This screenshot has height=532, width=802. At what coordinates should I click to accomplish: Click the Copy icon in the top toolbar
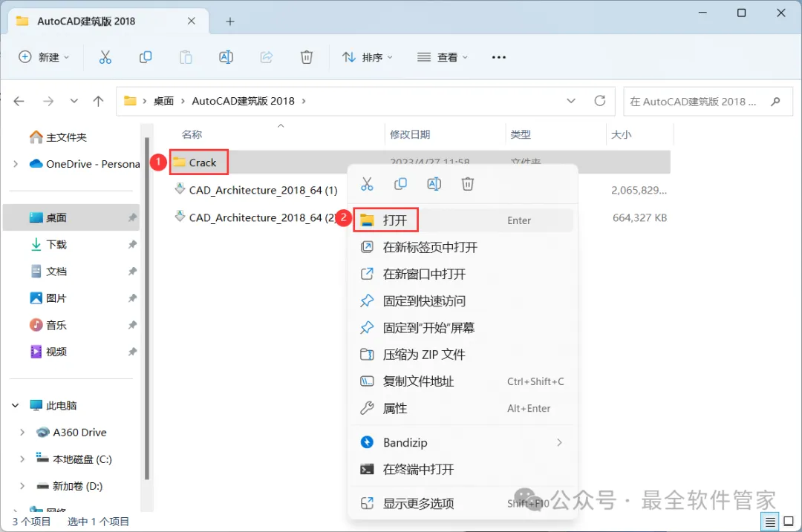pyautogui.click(x=146, y=57)
